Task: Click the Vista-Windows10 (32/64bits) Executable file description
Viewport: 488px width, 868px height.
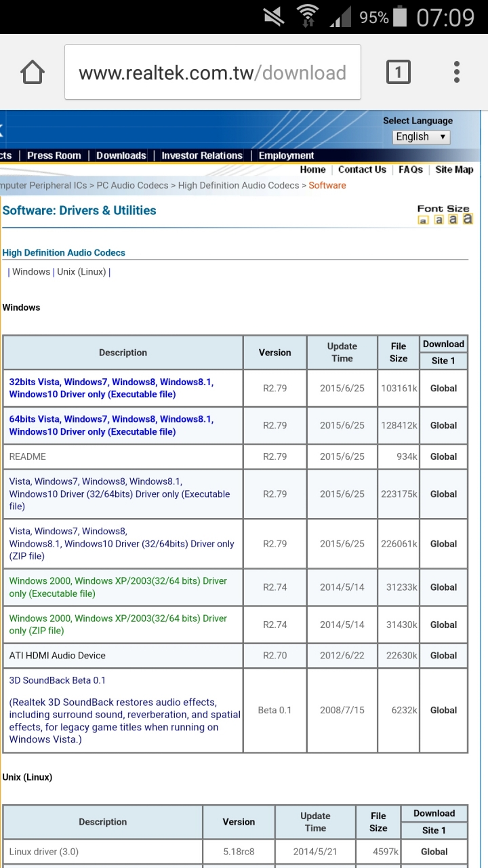Action: point(120,494)
